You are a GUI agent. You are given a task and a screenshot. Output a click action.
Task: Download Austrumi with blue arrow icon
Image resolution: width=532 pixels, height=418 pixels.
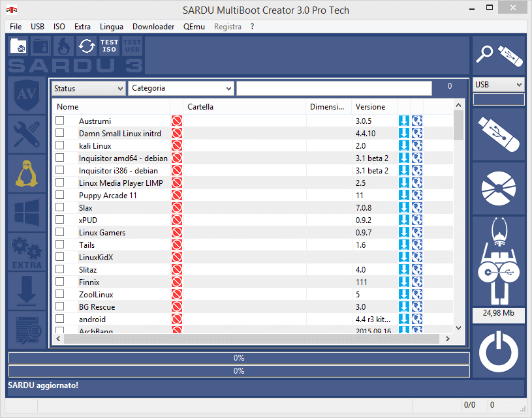point(404,121)
